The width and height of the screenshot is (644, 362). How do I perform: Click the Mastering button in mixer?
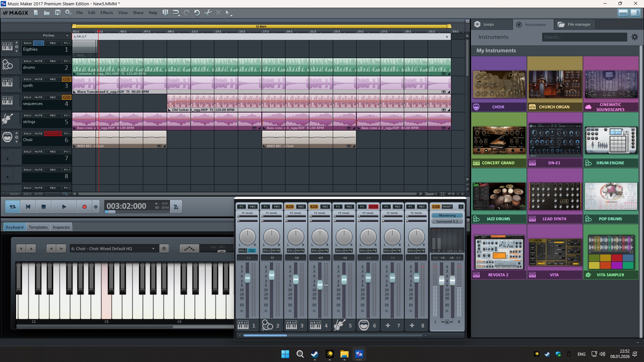[447, 216]
